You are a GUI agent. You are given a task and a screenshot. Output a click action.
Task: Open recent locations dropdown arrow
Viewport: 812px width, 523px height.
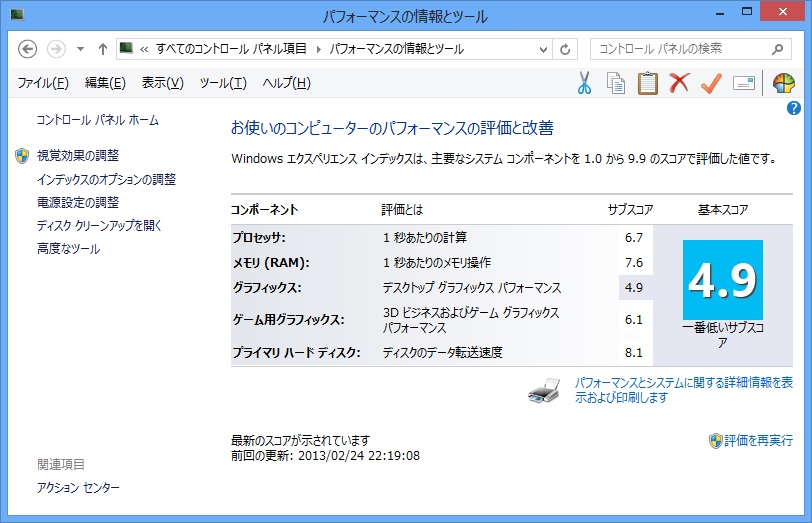(80, 49)
